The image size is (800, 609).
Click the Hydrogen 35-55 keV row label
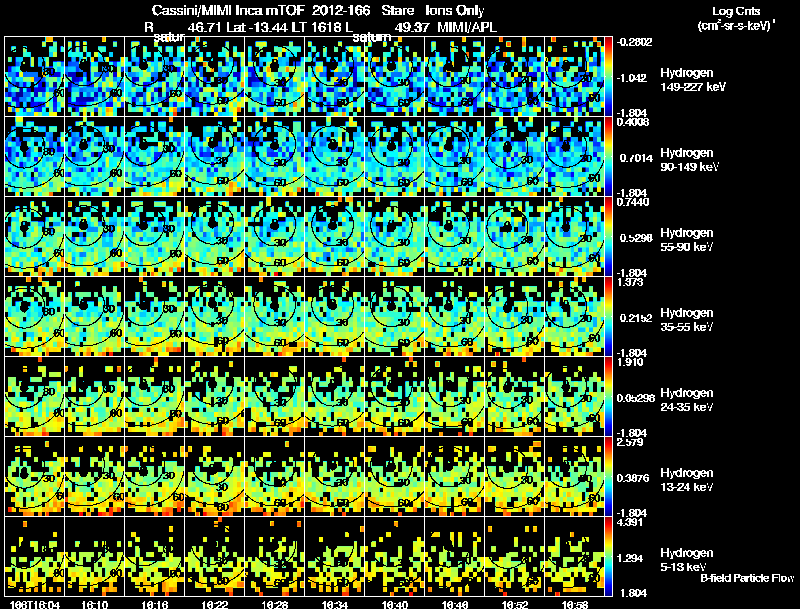pyautogui.click(x=687, y=320)
